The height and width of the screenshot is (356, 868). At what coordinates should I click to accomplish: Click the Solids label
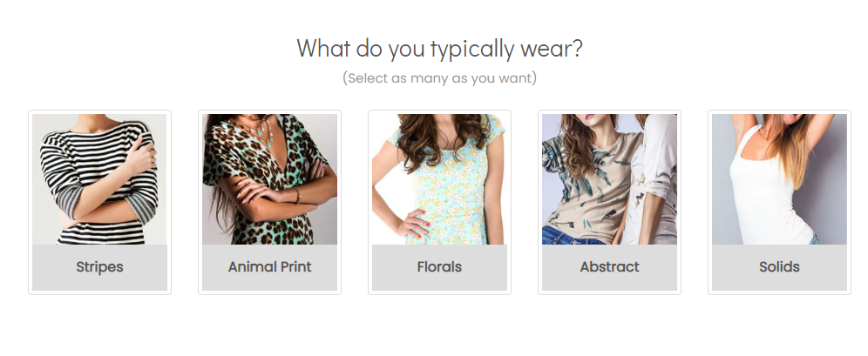779,267
